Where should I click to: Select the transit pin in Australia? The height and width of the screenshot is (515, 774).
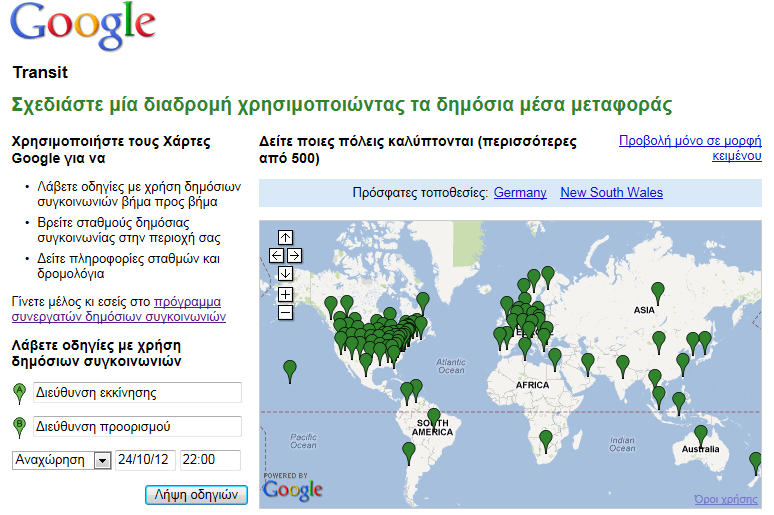700,435
